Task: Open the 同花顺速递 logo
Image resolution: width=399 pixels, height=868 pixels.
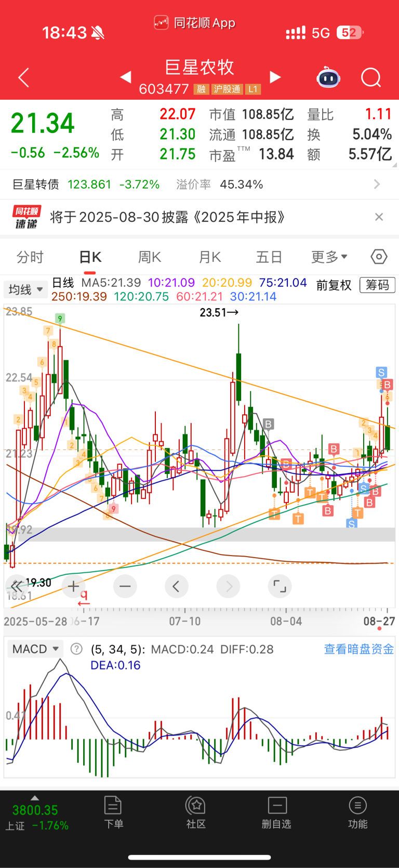Action: pos(27,217)
